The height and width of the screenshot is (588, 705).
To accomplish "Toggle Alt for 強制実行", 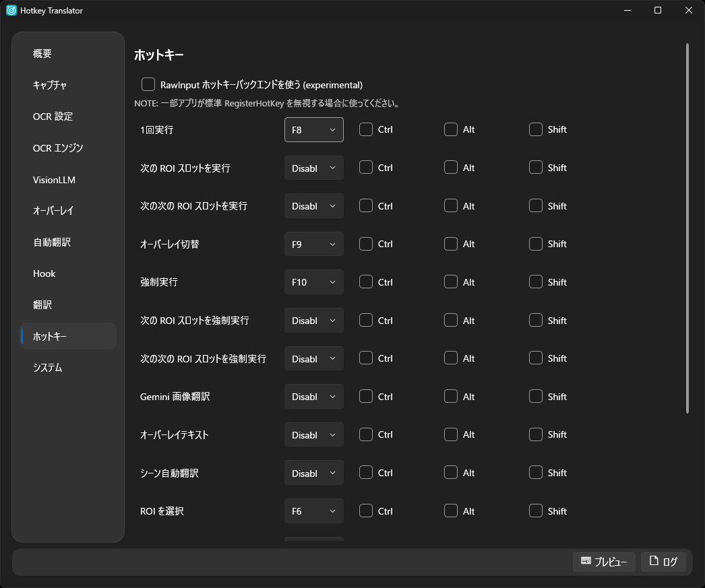I will (x=450, y=282).
